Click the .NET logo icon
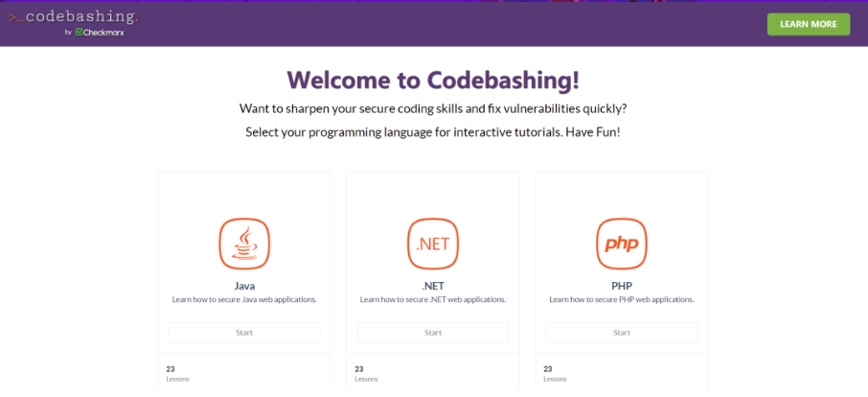 (433, 244)
